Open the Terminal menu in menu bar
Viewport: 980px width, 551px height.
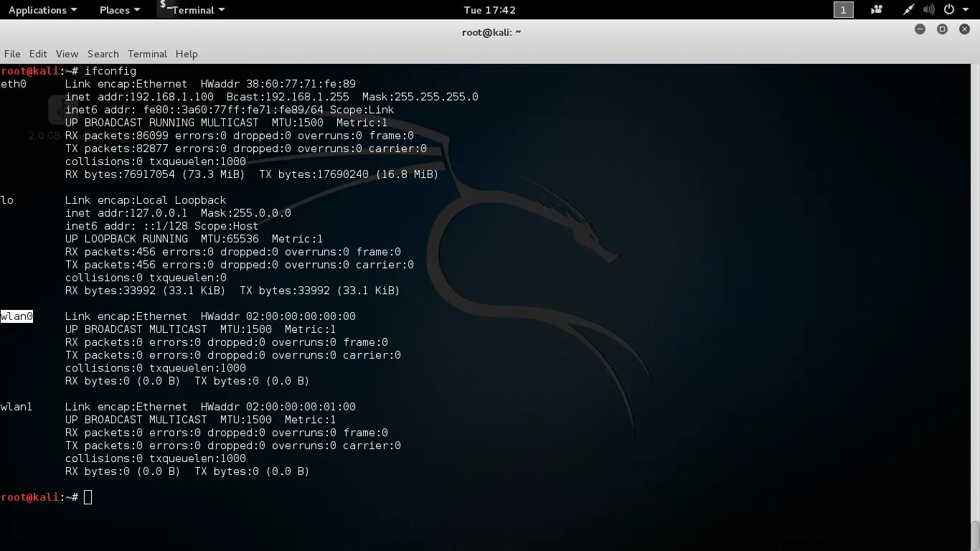coord(147,54)
